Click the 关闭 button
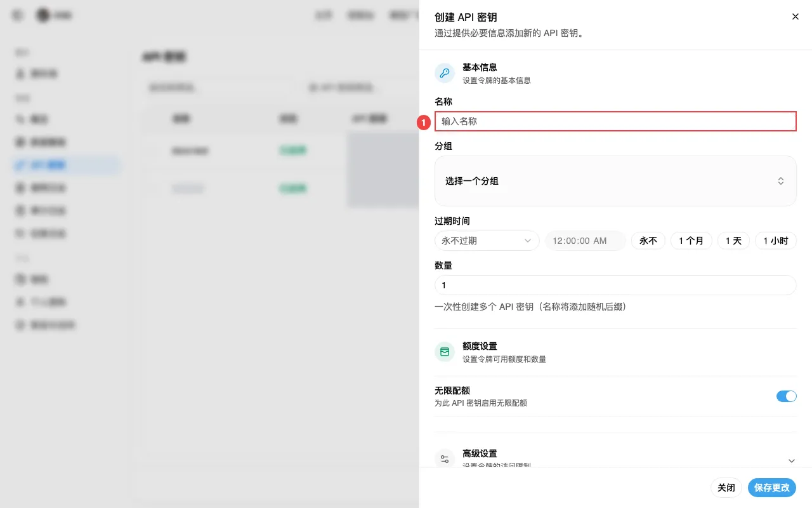 point(726,488)
